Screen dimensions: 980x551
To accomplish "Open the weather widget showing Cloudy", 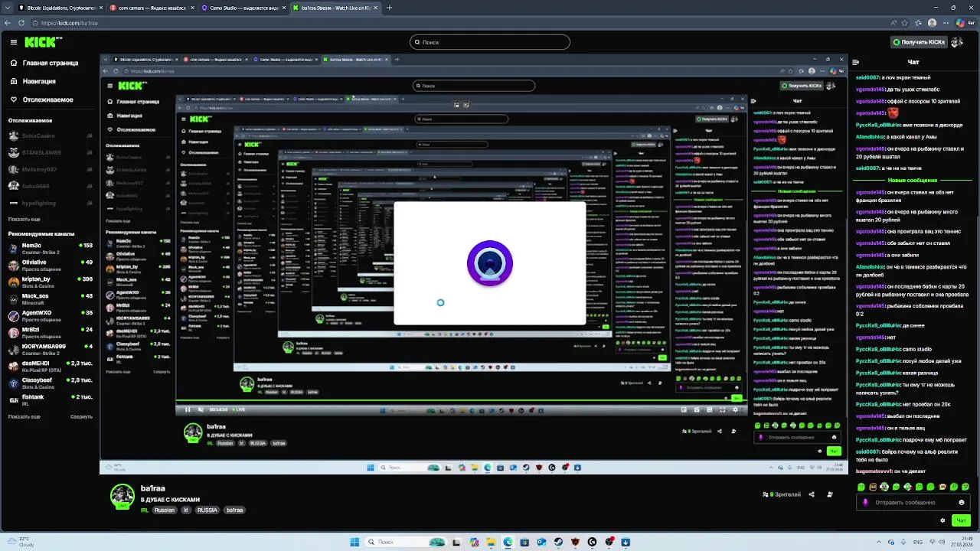I will click(x=19, y=542).
